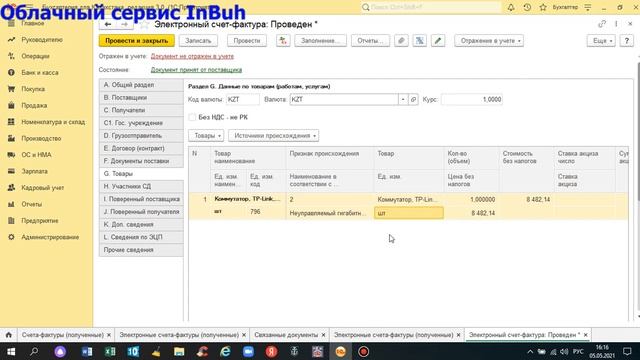Select the 'L. Сведения по ЭЦП' section
The width and height of the screenshot is (640, 360).
(141, 237)
